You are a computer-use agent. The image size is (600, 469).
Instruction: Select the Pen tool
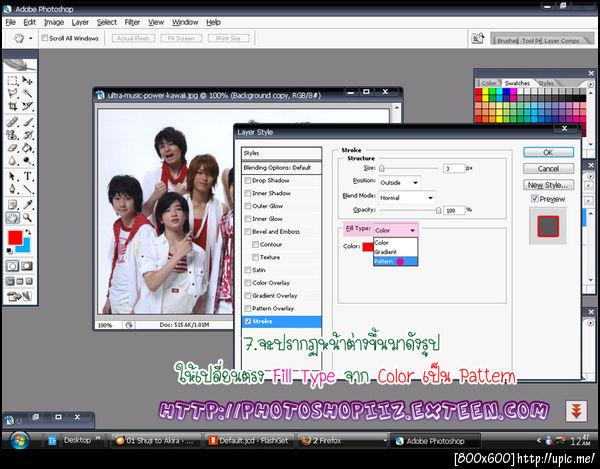12,189
